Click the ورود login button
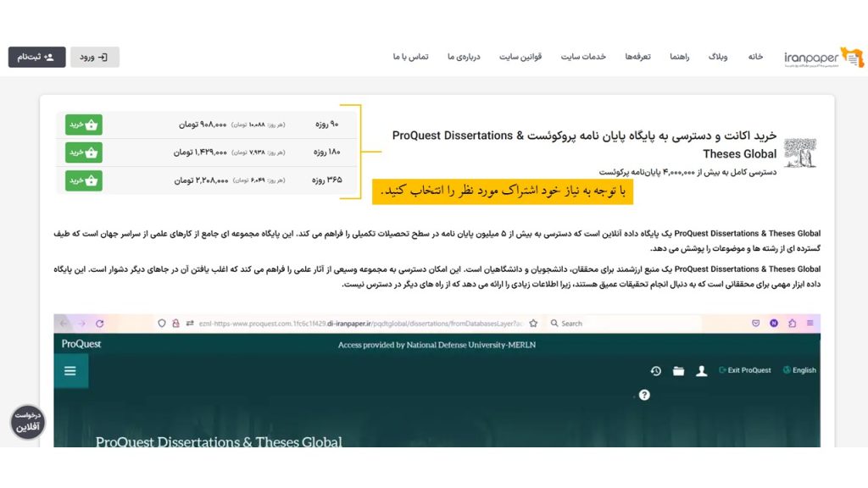Viewport: 868px width, 488px height. [95, 57]
